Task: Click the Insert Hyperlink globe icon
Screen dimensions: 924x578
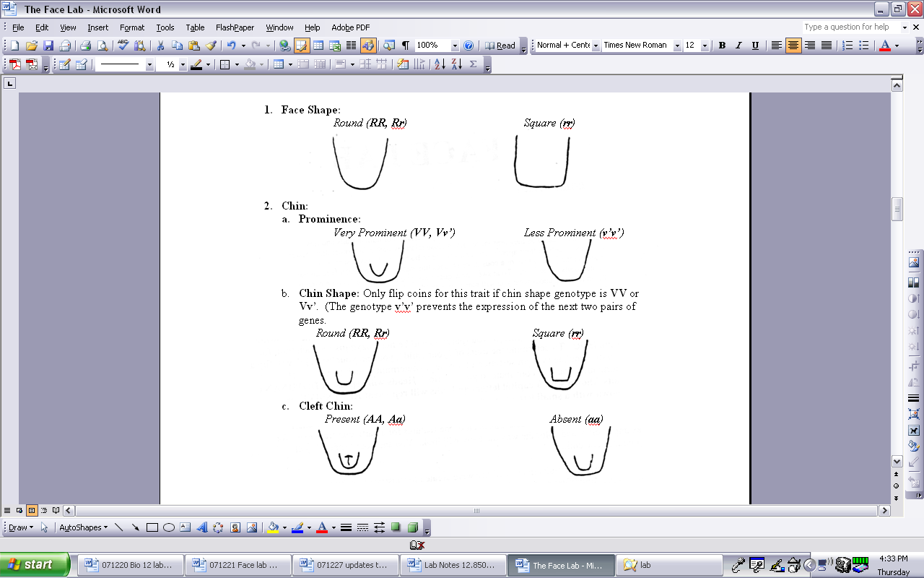Action: (284, 46)
